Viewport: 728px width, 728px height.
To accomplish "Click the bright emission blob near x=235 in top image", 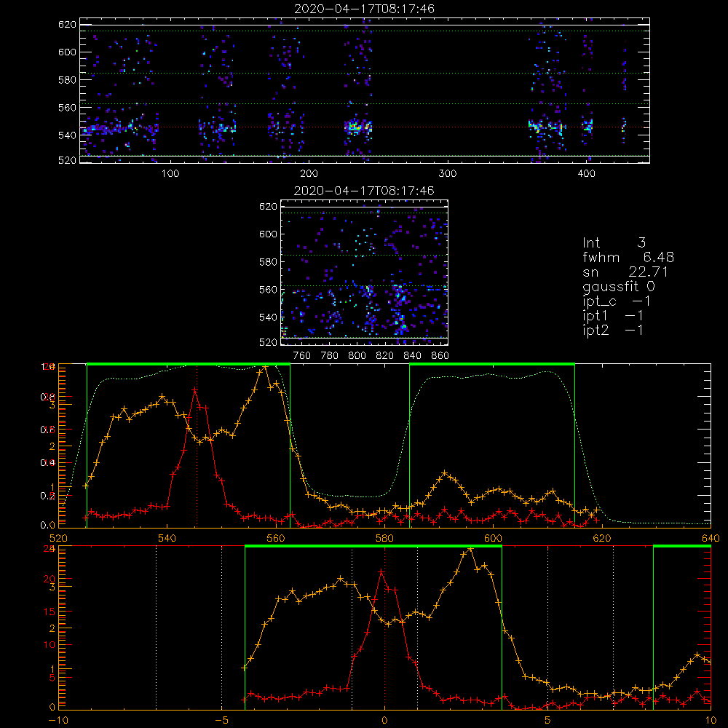I will pyautogui.click(x=357, y=126).
